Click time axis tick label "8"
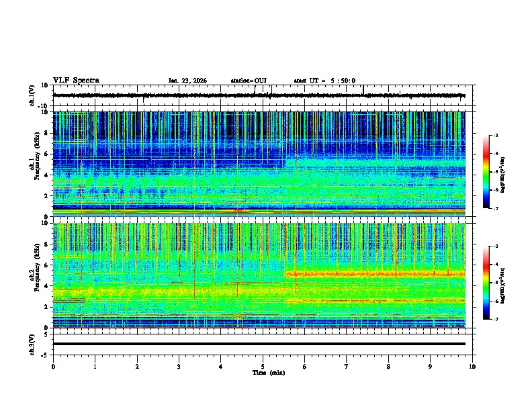The width and height of the screenshot is (532, 411). pos(388,367)
